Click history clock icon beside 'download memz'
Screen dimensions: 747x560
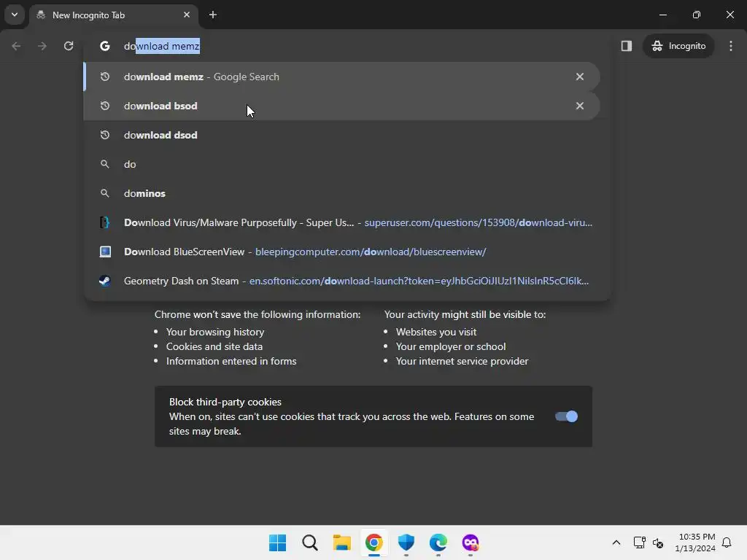pyautogui.click(x=105, y=77)
